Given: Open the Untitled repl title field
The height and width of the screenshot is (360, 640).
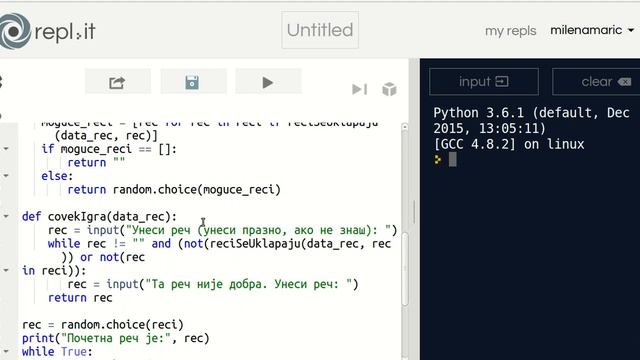Looking at the screenshot, I should [x=320, y=30].
